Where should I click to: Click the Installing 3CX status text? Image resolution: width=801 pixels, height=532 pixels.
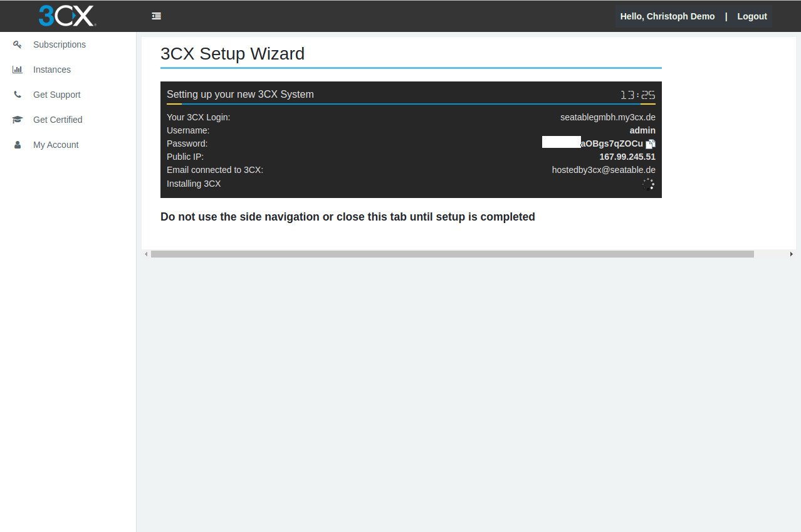point(194,184)
